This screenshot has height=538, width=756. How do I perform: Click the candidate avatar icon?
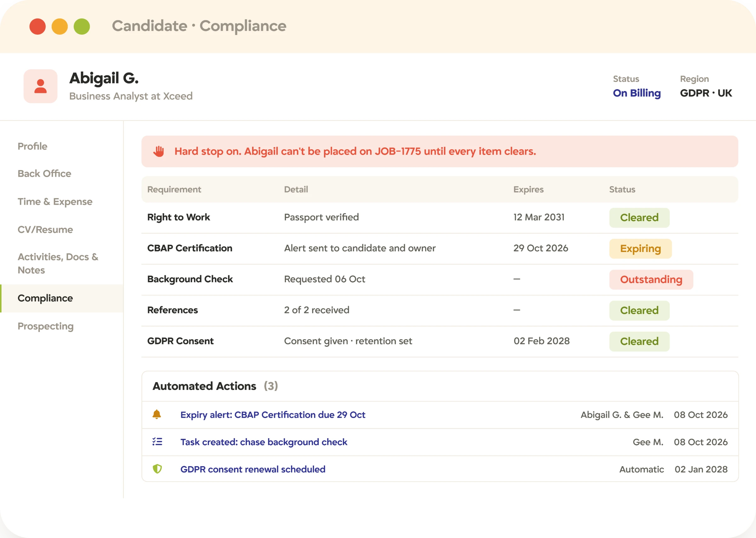[40, 86]
